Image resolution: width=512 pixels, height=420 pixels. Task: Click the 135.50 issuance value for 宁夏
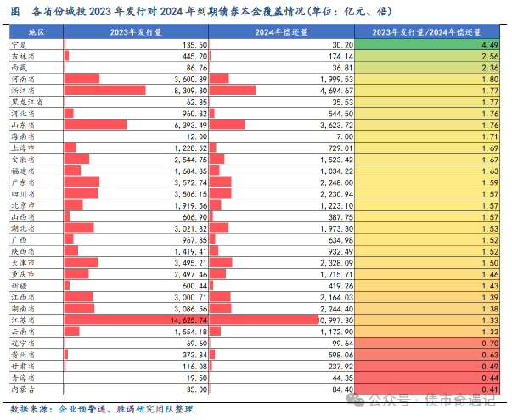point(194,45)
